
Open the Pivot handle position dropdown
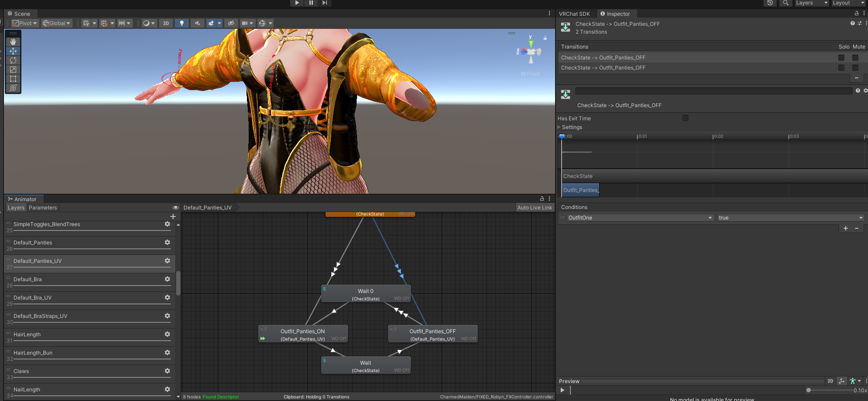tap(24, 23)
